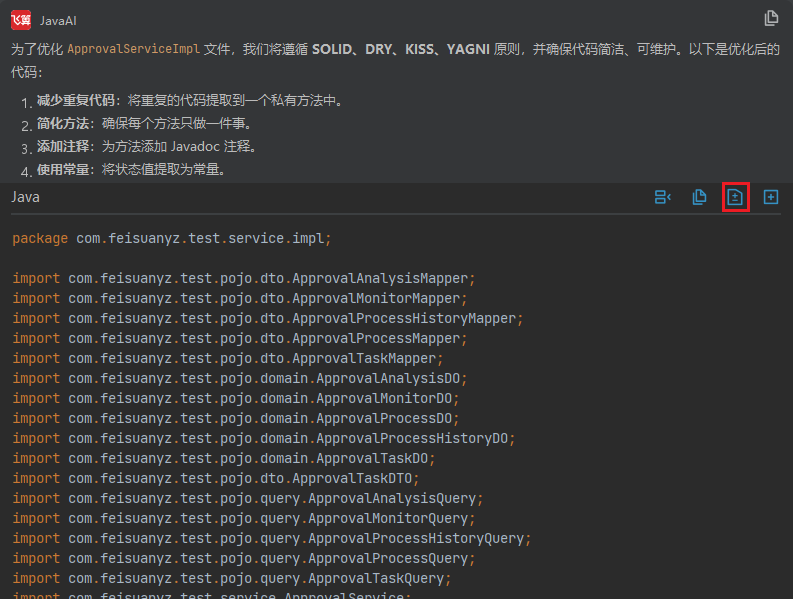Click the JavaAI assistant name
The width and height of the screenshot is (793, 599).
pyautogui.click(x=58, y=21)
